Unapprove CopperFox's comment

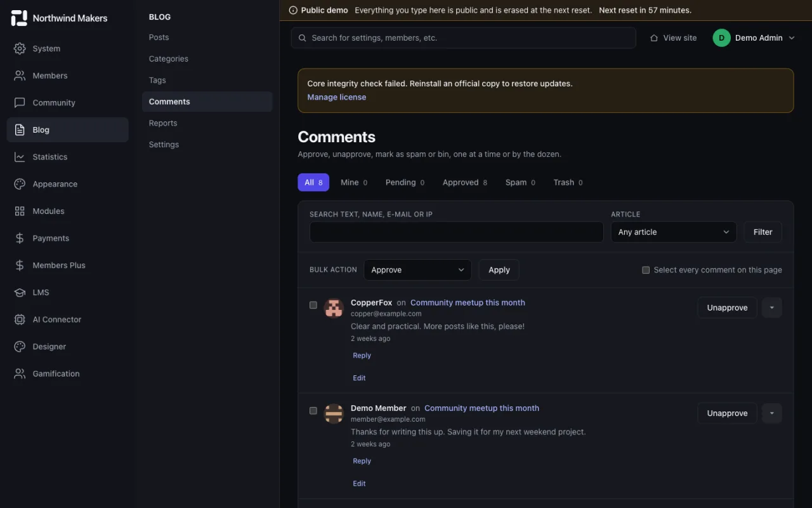727,307
